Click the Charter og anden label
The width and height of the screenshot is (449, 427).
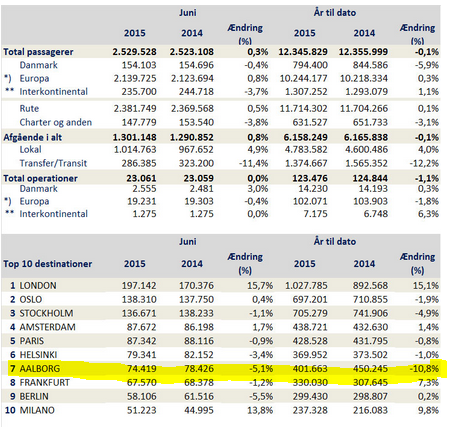coord(56,122)
